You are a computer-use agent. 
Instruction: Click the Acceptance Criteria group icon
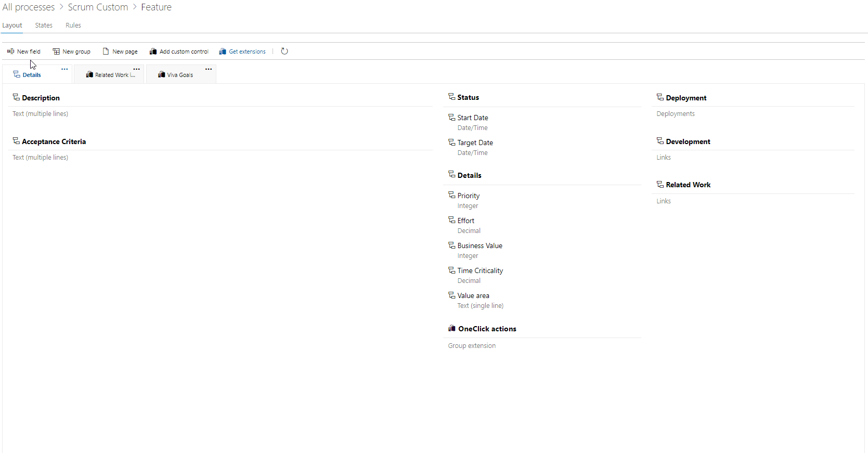tap(16, 141)
